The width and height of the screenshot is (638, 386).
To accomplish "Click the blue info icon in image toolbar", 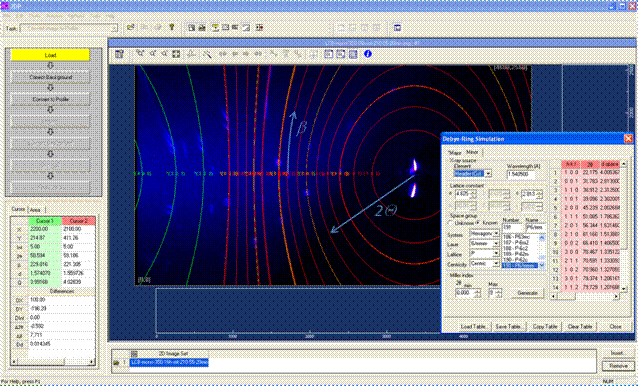I will pos(368,54).
